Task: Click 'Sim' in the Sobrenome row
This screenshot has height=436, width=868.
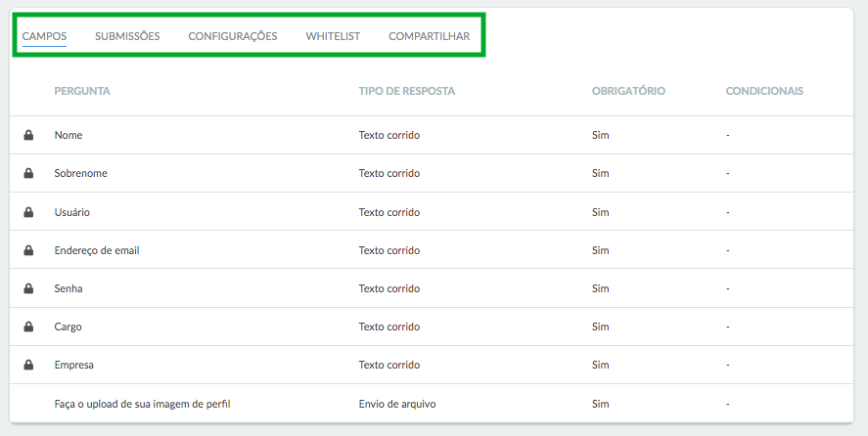Action: click(600, 173)
